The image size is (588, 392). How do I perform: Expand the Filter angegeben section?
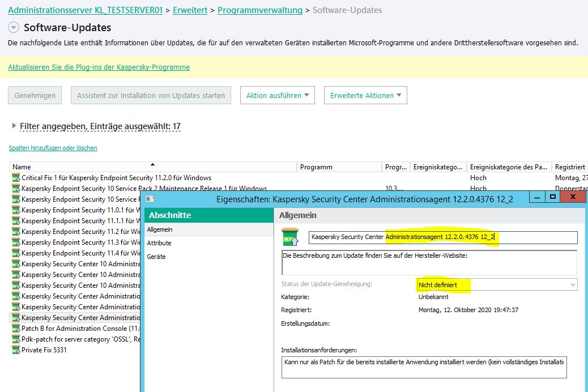(x=14, y=126)
